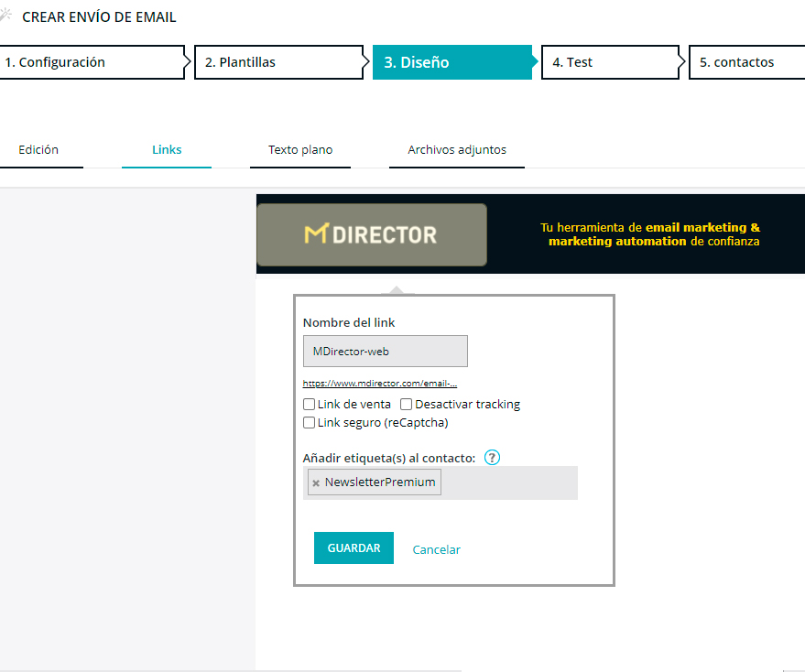Image resolution: width=805 pixels, height=672 pixels.
Task: Open the Texto plano tab
Action: [x=300, y=150]
